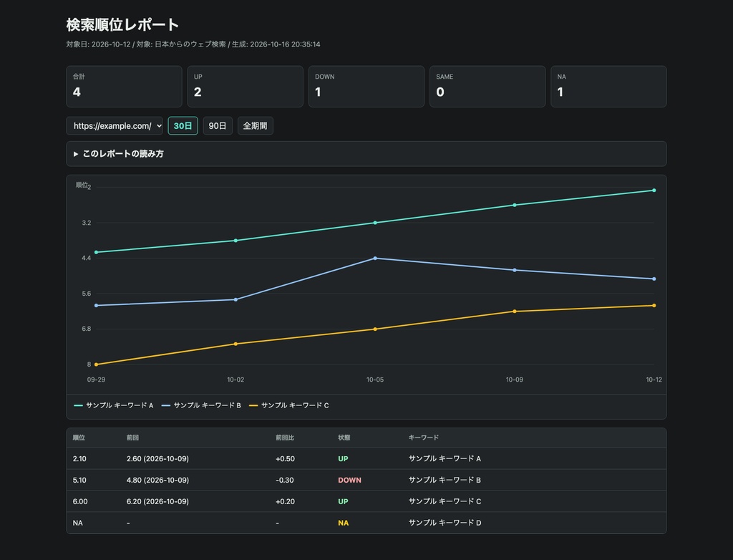733x560 pixels.
Task: Click the 10-02 x-axis date label
Action: pos(236,380)
